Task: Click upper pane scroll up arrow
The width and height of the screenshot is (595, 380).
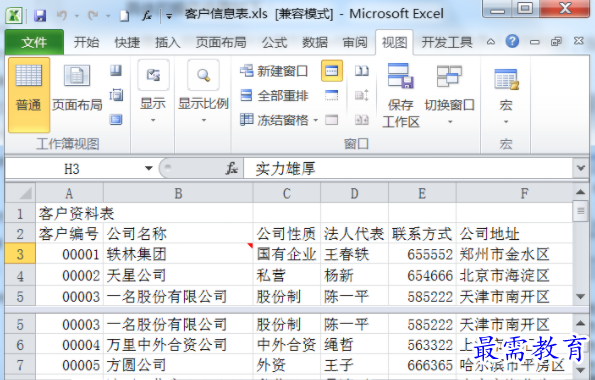Action: pyautogui.click(x=581, y=192)
